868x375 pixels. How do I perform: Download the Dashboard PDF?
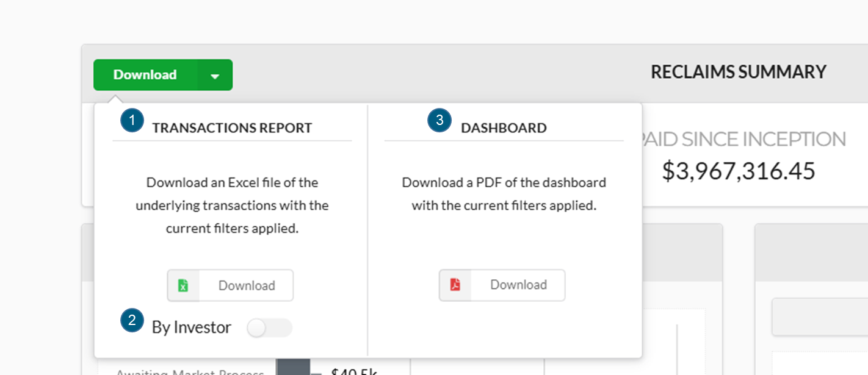point(518,285)
